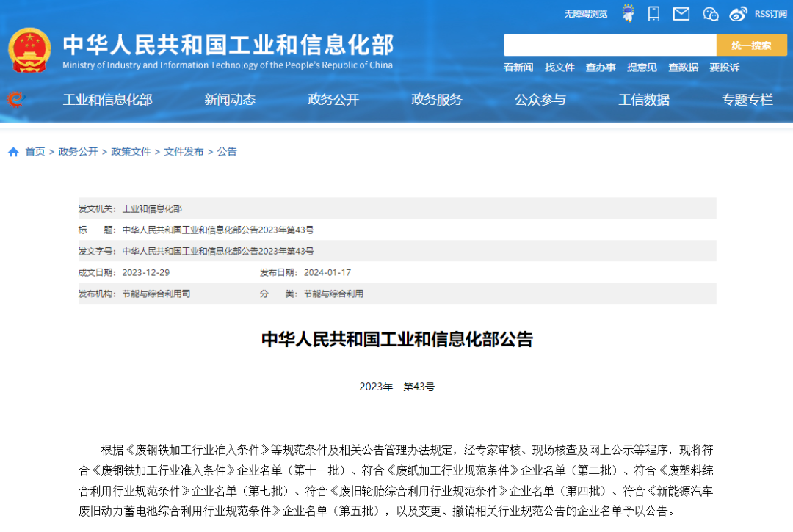
Task: Open the 政务服务 nav menu
Action: coord(437,100)
